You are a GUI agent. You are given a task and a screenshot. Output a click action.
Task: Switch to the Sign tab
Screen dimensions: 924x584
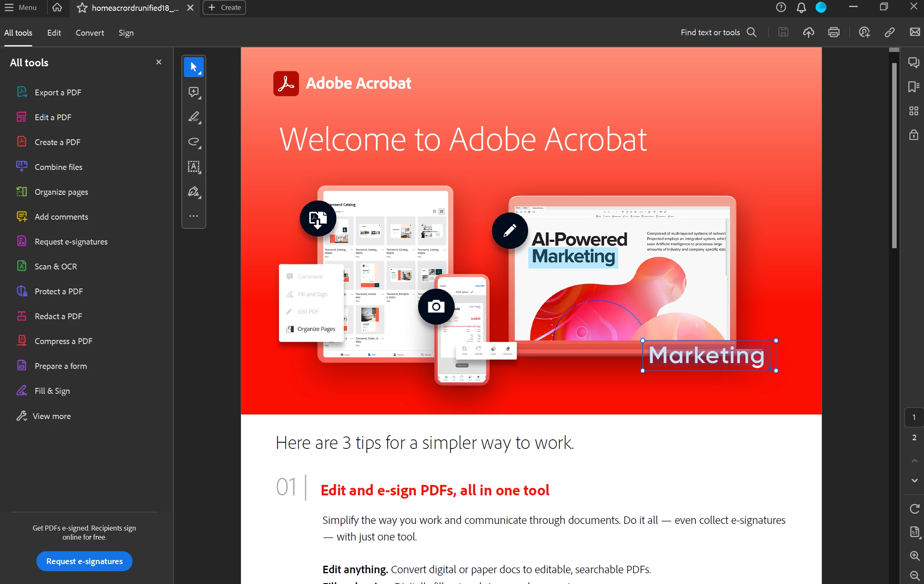click(x=126, y=33)
